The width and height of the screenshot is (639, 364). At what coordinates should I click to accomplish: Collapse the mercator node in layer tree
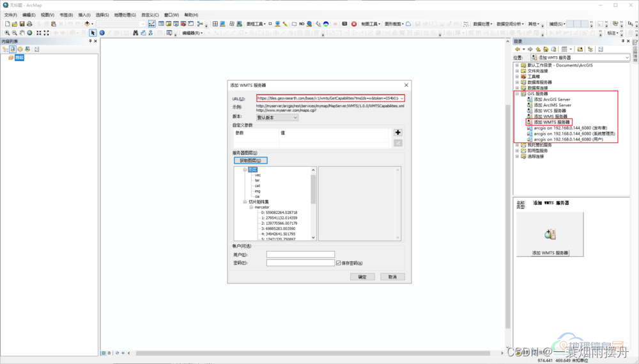click(x=251, y=208)
